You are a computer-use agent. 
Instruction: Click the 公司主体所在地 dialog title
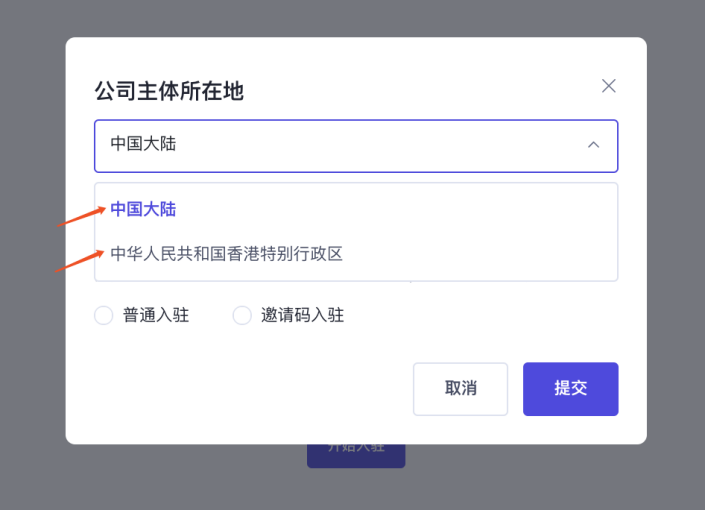169,92
